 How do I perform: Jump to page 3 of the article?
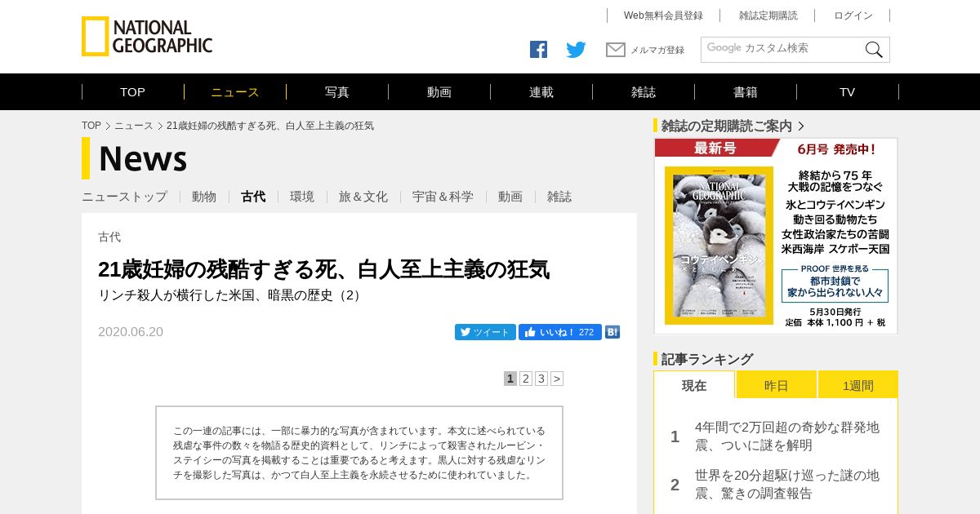pyautogui.click(x=541, y=379)
